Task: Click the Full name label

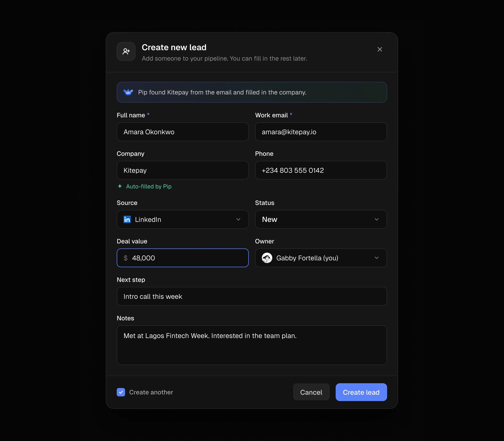Action: [x=131, y=115]
